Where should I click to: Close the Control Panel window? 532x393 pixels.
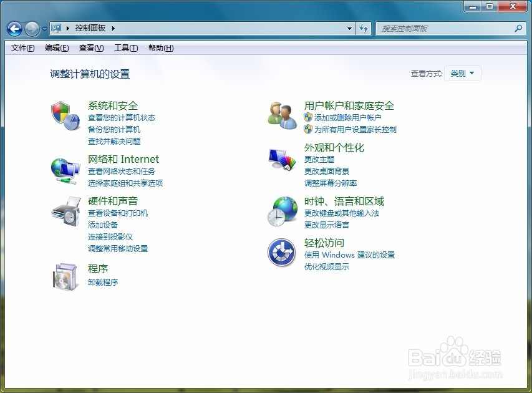click(x=513, y=6)
